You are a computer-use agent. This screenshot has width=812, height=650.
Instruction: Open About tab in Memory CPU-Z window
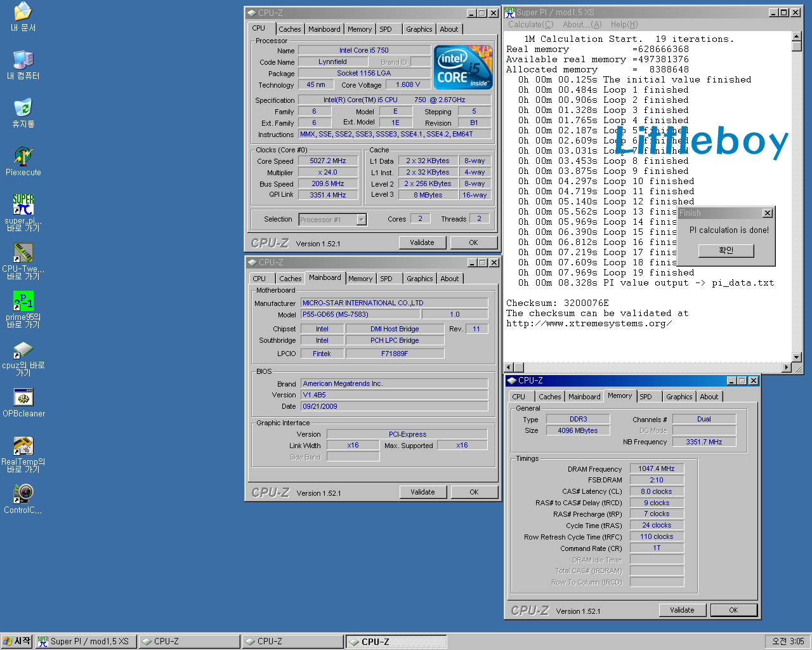pyautogui.click(x=709, y=397)
